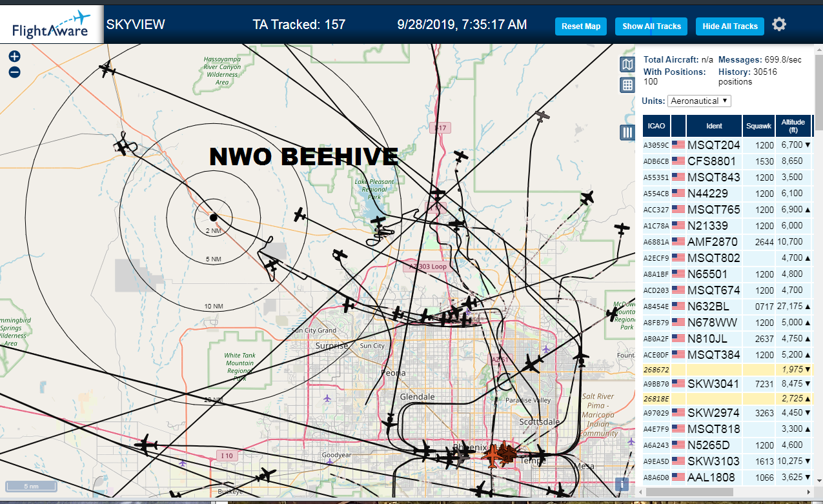The image size is (823, 504).
Task: Select the MSQT818 aircraft row
Action: point(727,428)
